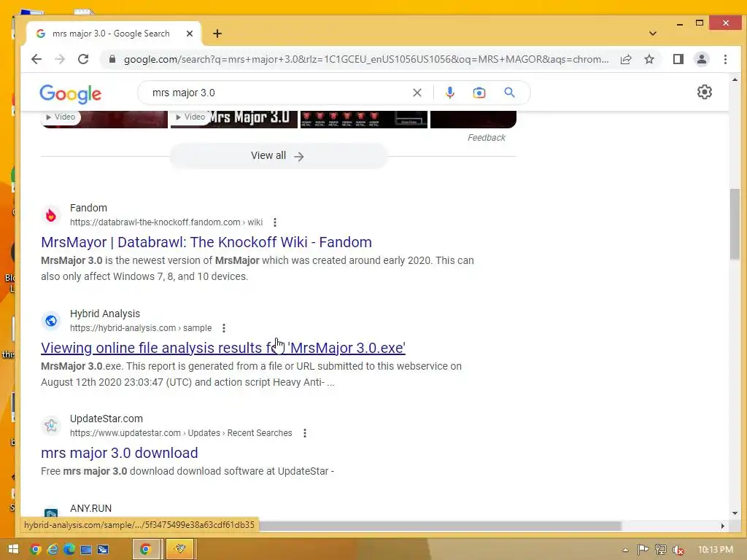Click the Fandom databrawl URL breadcrumb

[x=166, y=222]
